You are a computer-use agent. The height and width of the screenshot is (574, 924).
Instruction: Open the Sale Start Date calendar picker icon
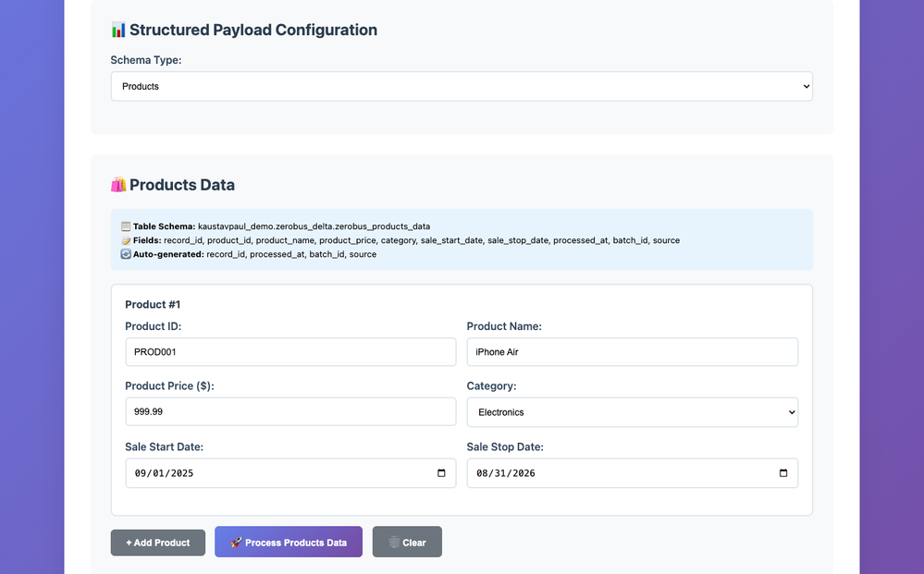441,473
